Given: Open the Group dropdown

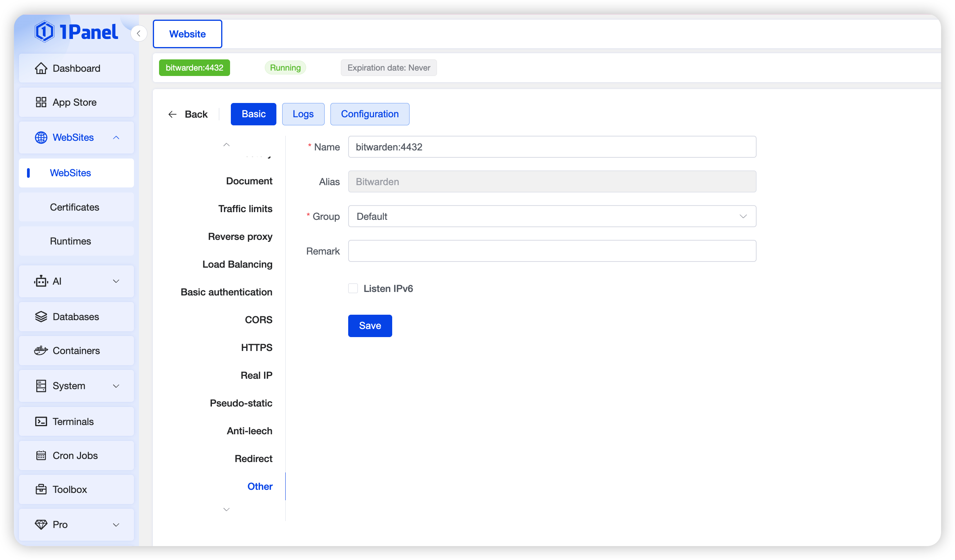Looking at the screenshot, I should tap(552, 216).
